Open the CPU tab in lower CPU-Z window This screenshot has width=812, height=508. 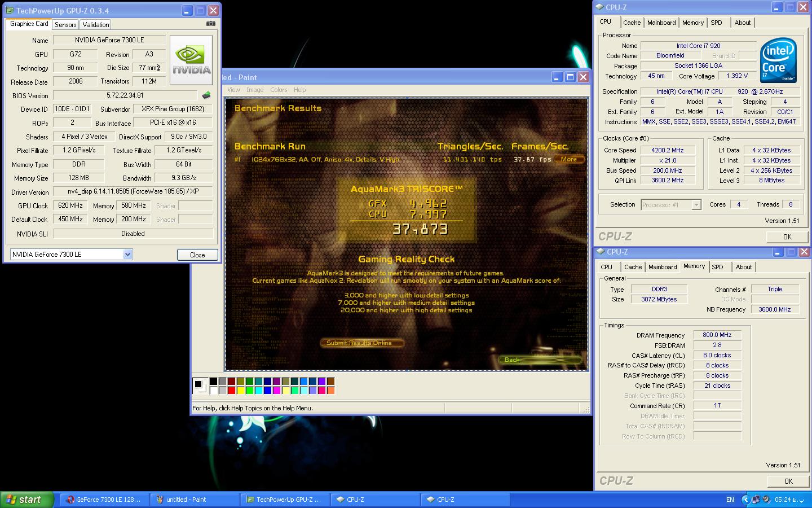click(x=606, y=267)
